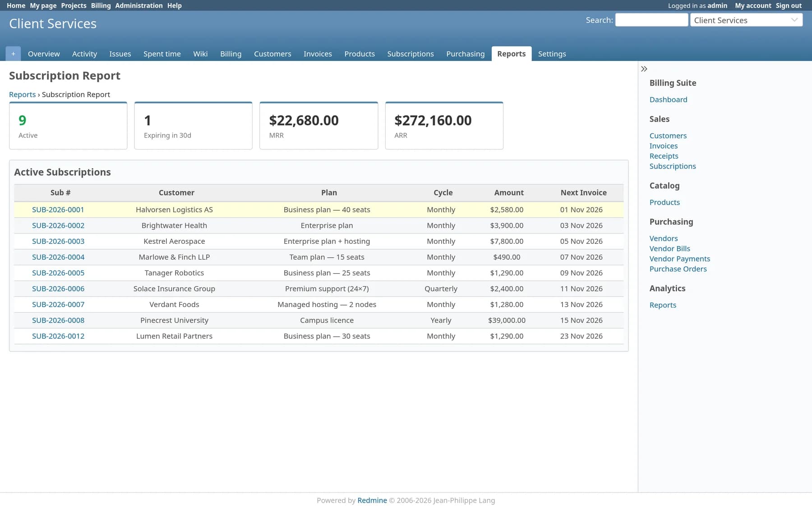This screenshot has width=812, height=508.
Task: Select the Wiki tab
Action: 200,54
